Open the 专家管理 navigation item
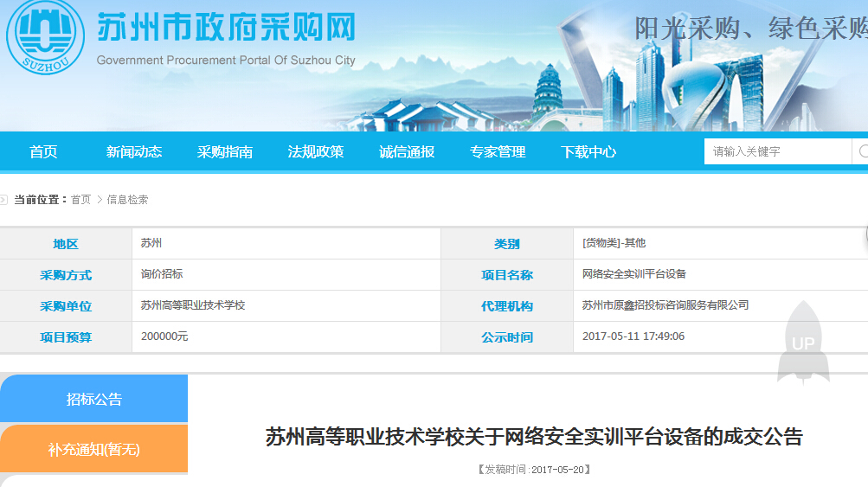The width and height of the screenshot is (868, 487). [x=497, y=151]
